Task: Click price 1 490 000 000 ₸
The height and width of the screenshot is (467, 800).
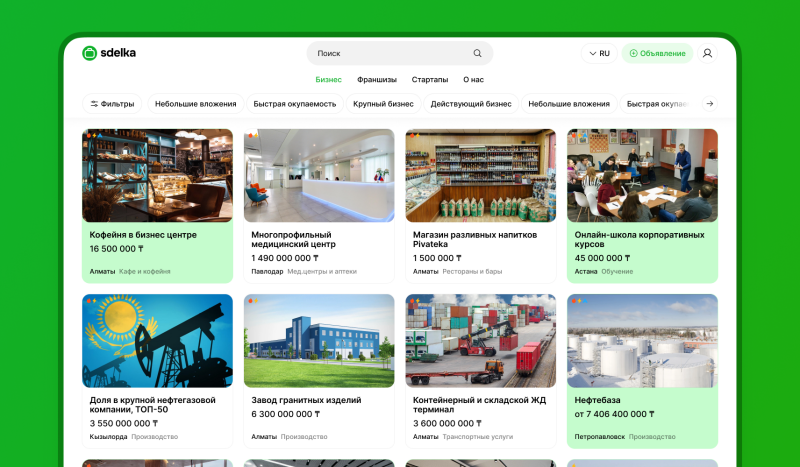Action: 285,258
